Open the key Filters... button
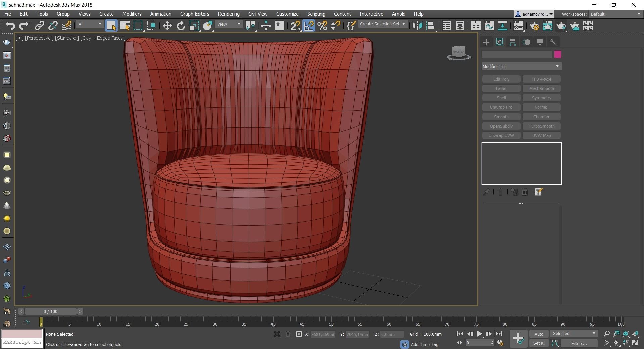Viewport: 644px width, 349px height. pos(579,343)
